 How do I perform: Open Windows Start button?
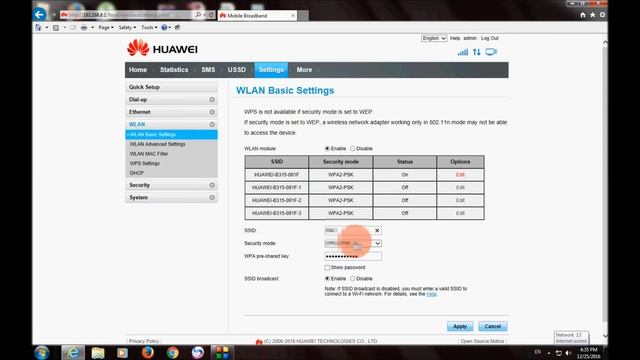pos(42,352)
